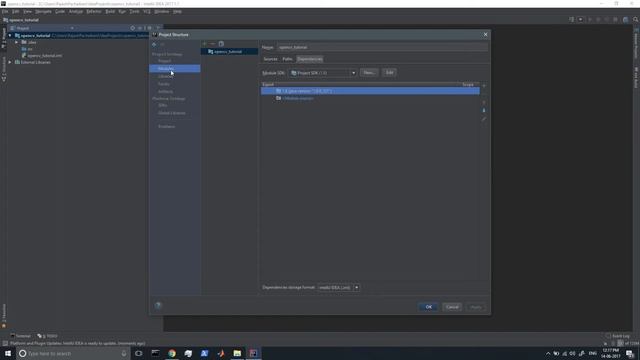640x360 pixels.
Task: Click the back arrow in Project Structure
Action: click(154, 44)
